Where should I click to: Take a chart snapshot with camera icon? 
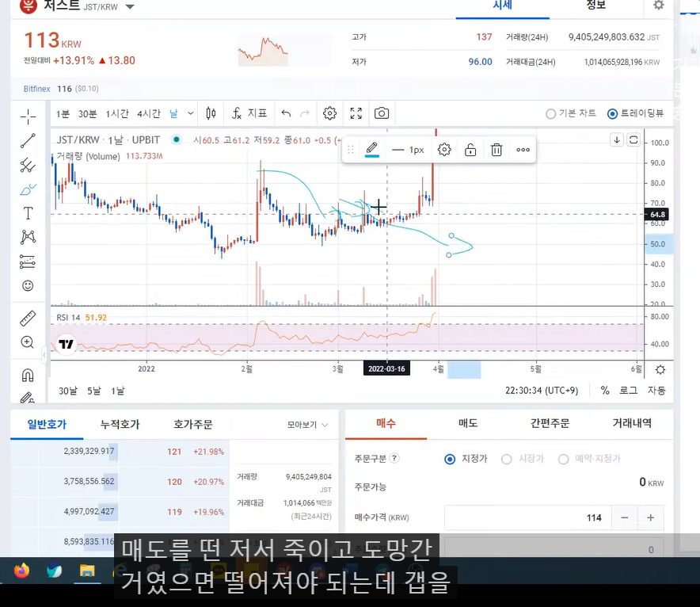pyautogui.click(x=381, y=113)
